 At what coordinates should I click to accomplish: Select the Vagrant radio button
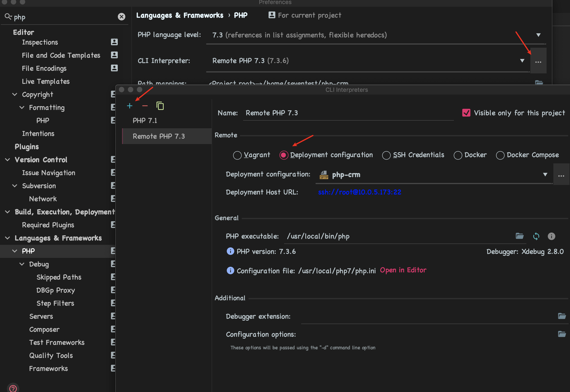237,155
